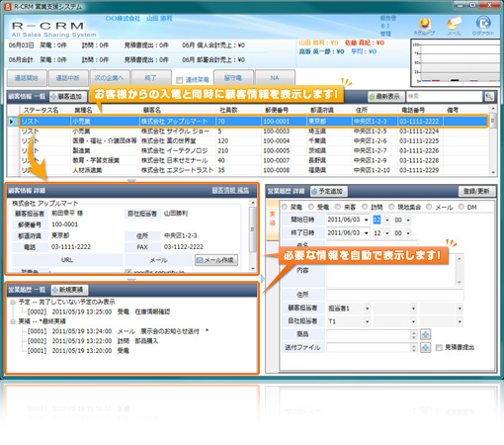Click the 住所 input field in 営業履歴 詳細

click(395, 295)
